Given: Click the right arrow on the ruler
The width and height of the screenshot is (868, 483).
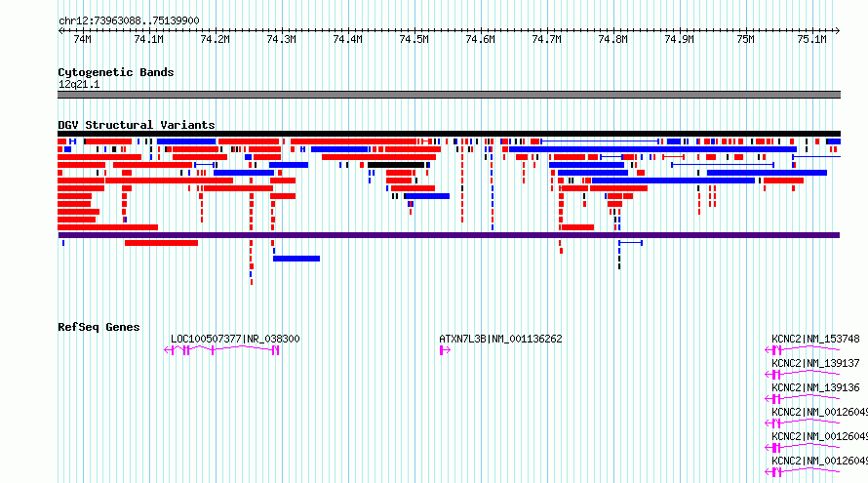Looking at the screenshot, I should click(838, 31).
